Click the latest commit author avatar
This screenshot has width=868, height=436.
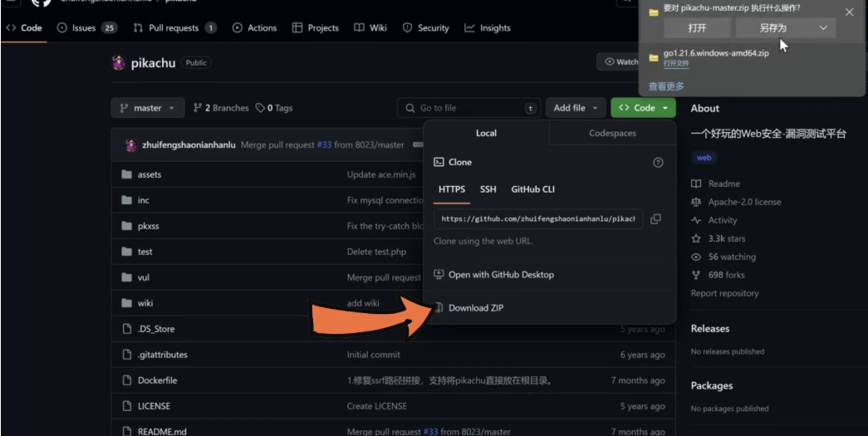pos(130,145)
